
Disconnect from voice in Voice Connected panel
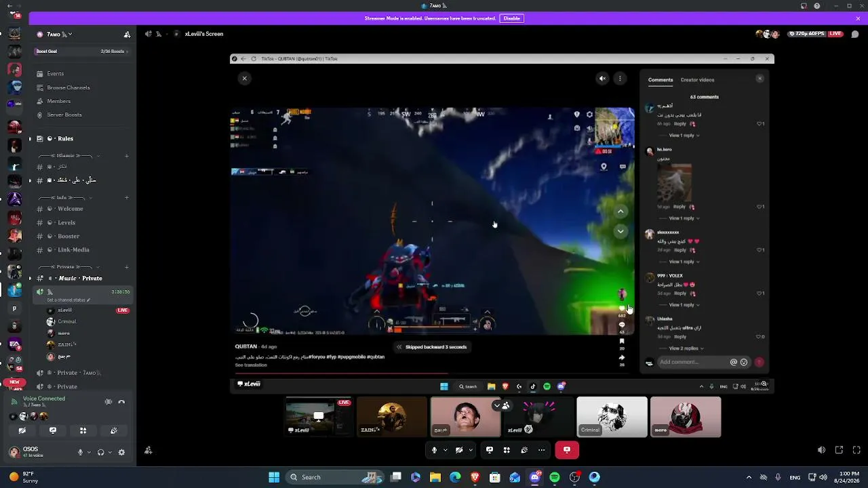pos(122,402)
